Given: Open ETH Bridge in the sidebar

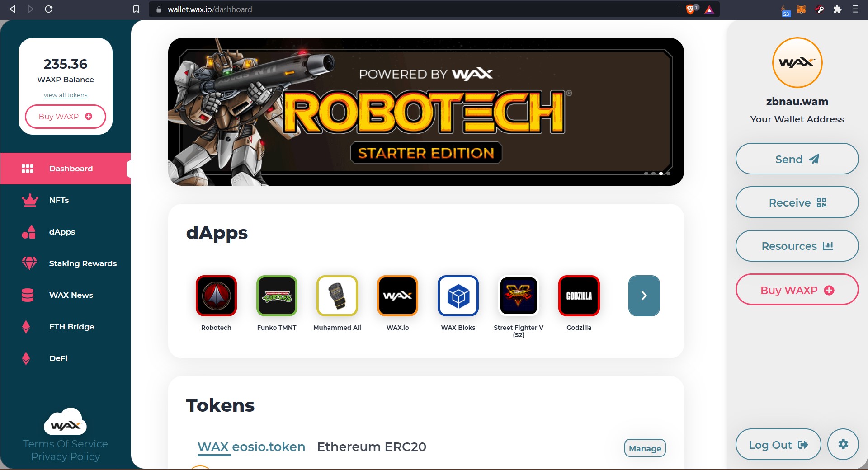Looking at the screenshot, I should tap(66, 327).
